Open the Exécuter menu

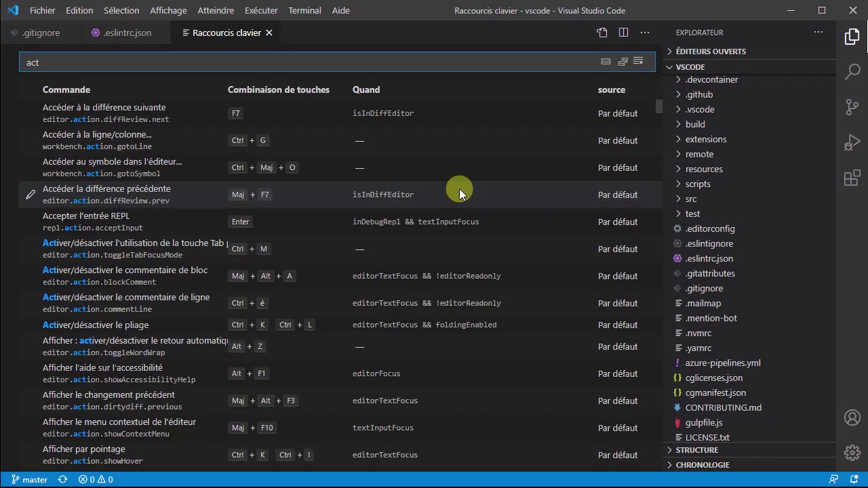261,10
